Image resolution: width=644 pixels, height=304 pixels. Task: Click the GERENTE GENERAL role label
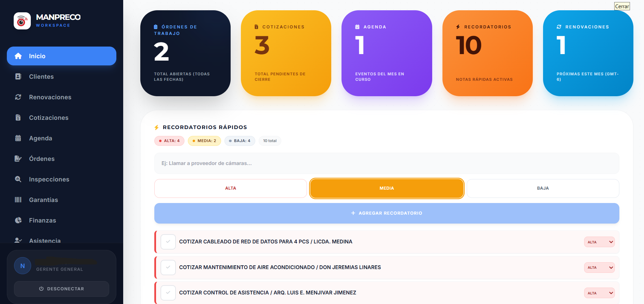pos(60,269)
